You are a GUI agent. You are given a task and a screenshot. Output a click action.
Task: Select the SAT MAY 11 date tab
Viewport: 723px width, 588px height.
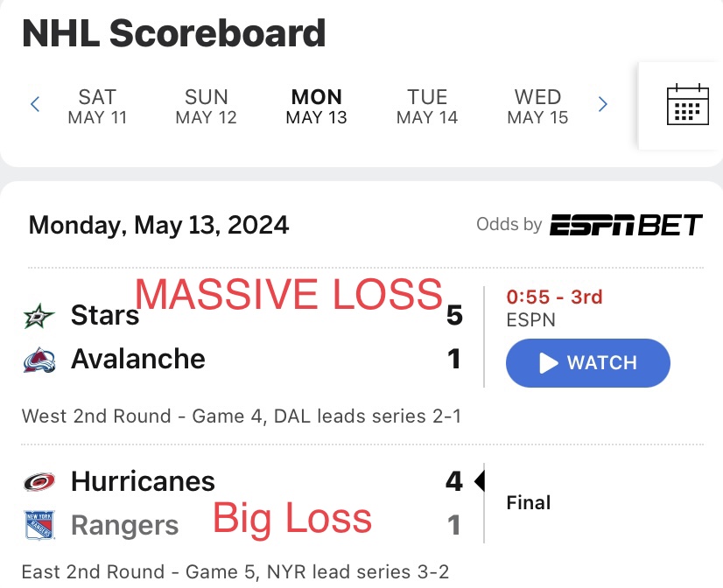coord(97,107)
